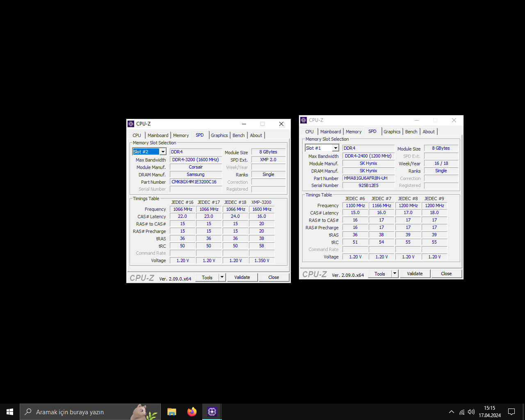This screenshot has width=525, height=420.
Task: Show the About tab in the Slot #2 window
Action: click(256, 135)
